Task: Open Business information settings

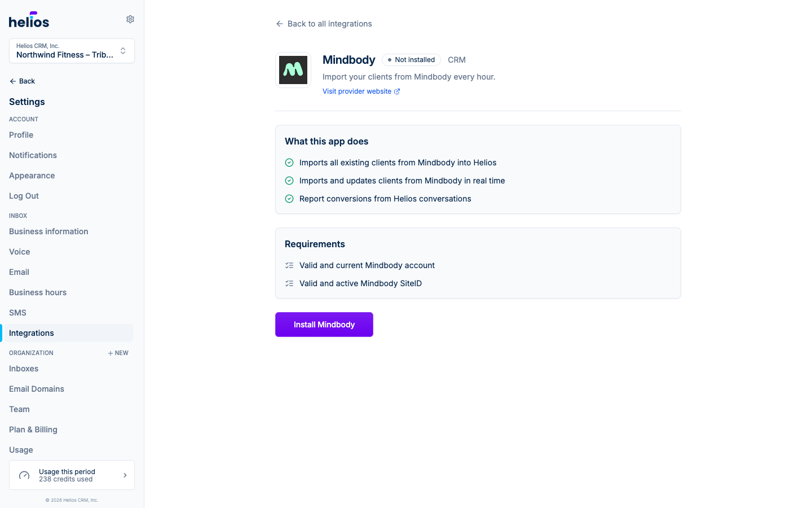Action: [x=48, y=231]
